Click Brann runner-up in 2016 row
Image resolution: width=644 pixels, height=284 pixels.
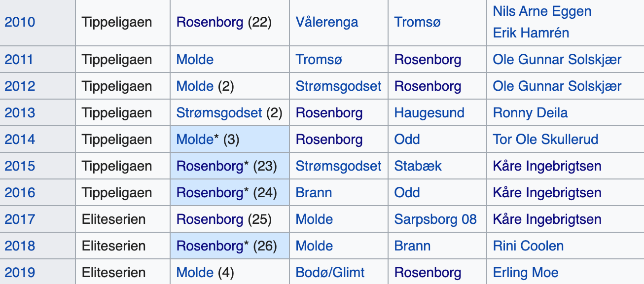[314, 193]
